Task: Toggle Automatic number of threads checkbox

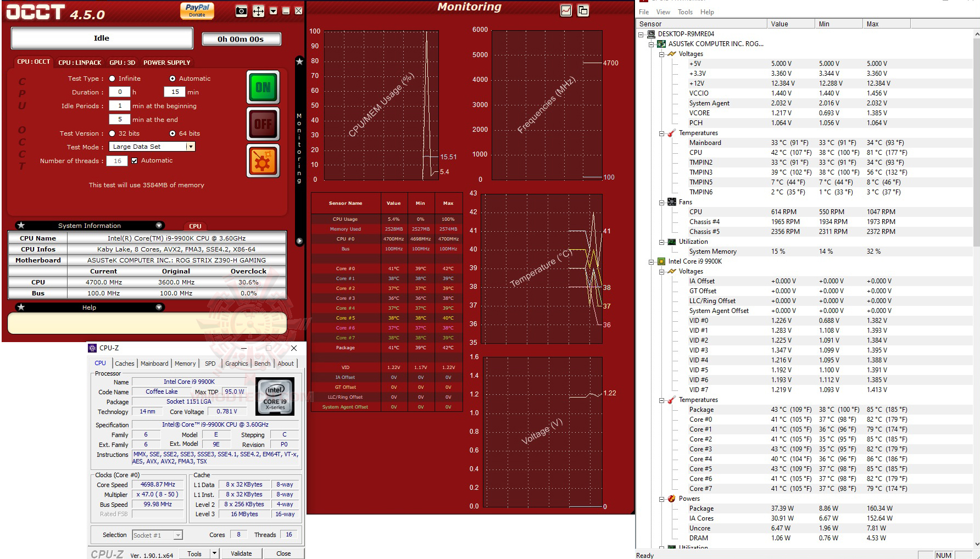Action: pyautogui.click(x=134, y=161)
